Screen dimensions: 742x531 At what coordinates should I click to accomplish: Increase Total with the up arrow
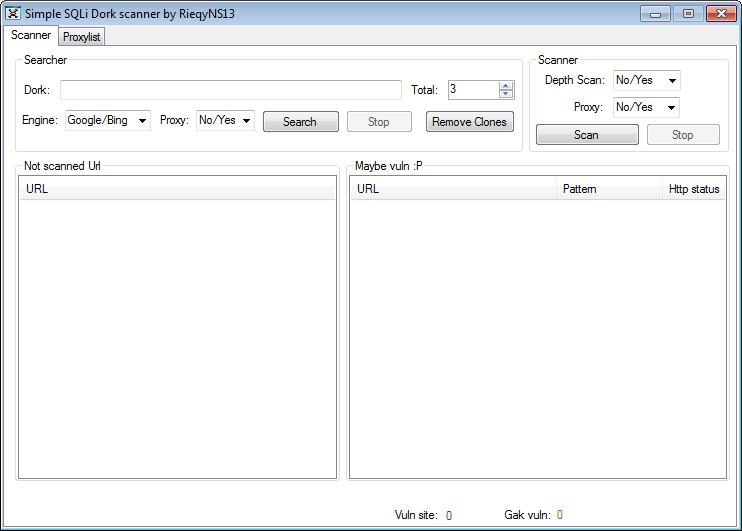(x=505, y=85)
